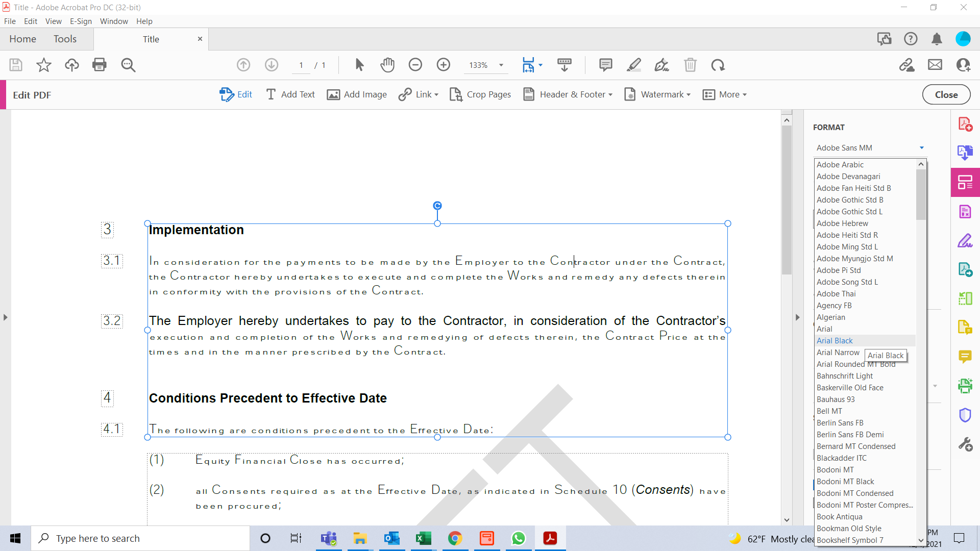Open the E-Sign menu
The width and height of the screenshot is (980, 551).
(81, 21)
